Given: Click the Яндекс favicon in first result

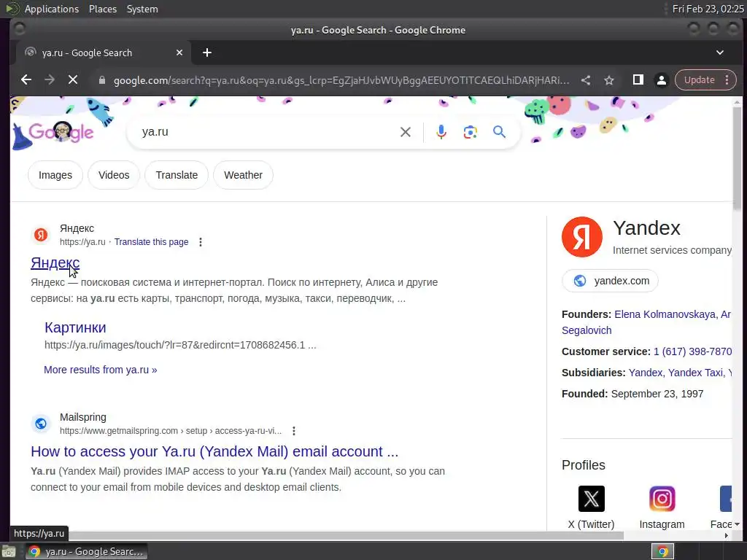Looking at the screenshot, I should point(41,234).
